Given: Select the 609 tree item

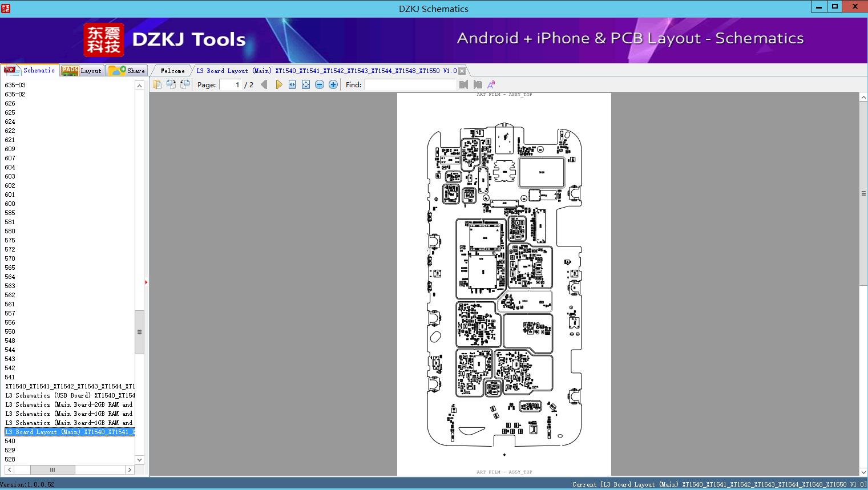Looking at the screenshot, I should click(10, 149).
